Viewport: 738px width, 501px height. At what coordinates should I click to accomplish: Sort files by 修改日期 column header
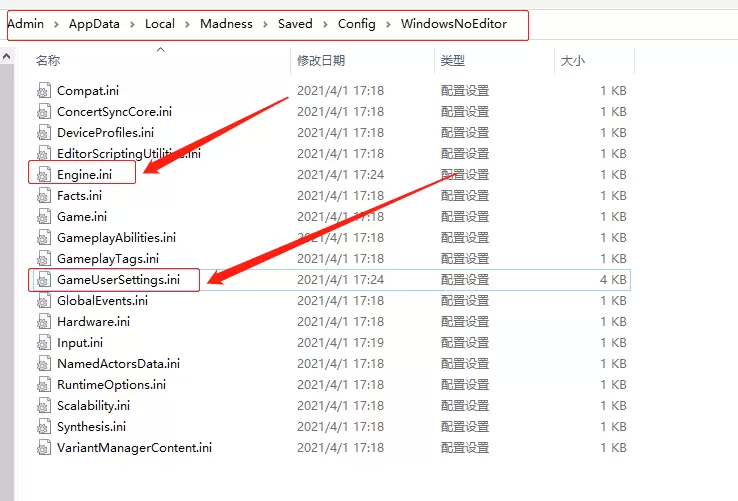321,61
